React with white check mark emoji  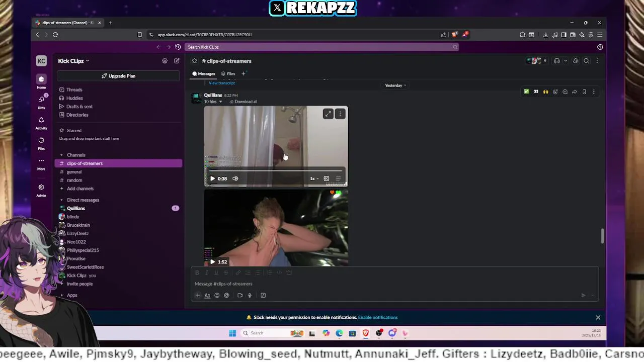coord(526,92)
